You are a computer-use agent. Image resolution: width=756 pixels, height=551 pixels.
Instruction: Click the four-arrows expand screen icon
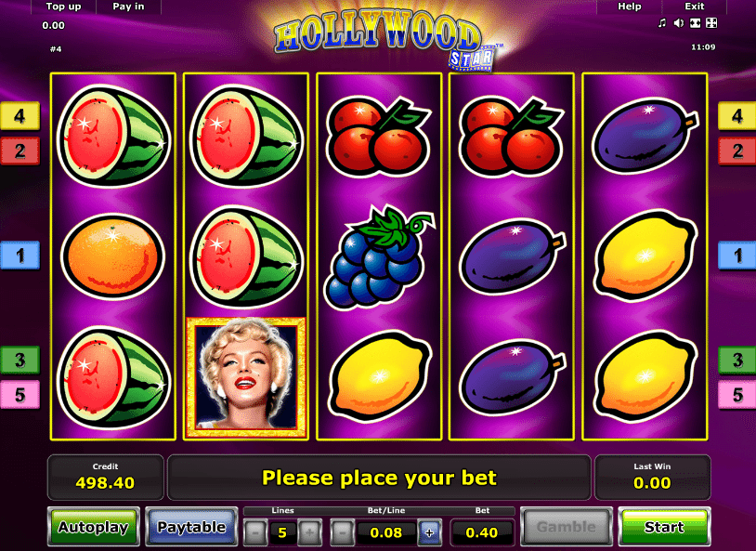(x=711, y=22)
